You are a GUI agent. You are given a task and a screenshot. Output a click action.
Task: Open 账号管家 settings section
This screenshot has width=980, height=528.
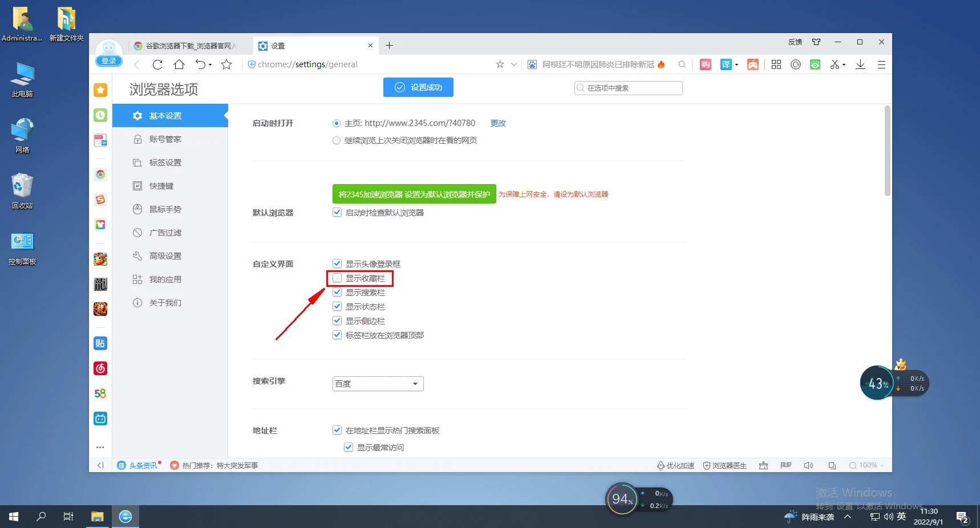pyautogui.click(x=170, y=139)
